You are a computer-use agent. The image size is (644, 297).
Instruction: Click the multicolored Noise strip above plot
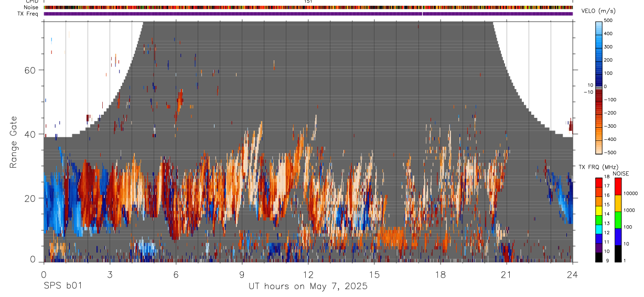pyautogui.click(x=308, y=7)
